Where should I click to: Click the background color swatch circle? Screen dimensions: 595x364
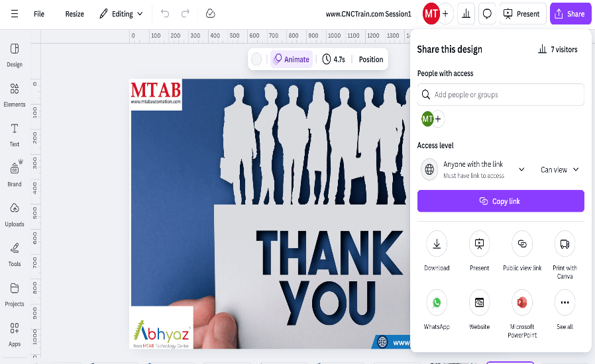tap(256, 60)
